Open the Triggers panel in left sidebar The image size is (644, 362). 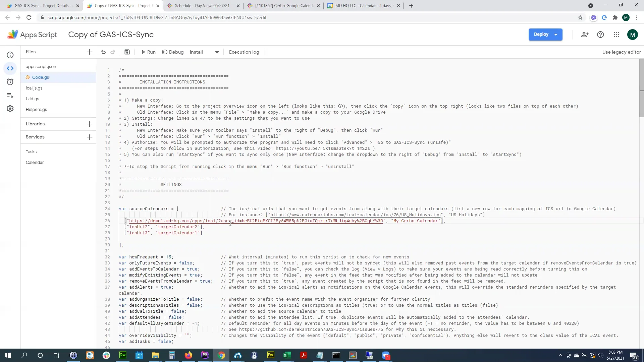click(x=10, y=82)
